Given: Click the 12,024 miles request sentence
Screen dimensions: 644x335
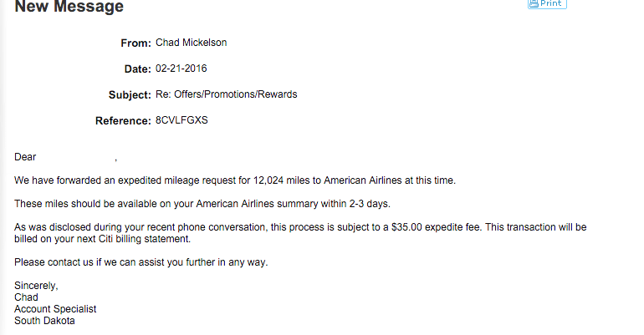Looking at the screenshot, I should pos(235,180).
